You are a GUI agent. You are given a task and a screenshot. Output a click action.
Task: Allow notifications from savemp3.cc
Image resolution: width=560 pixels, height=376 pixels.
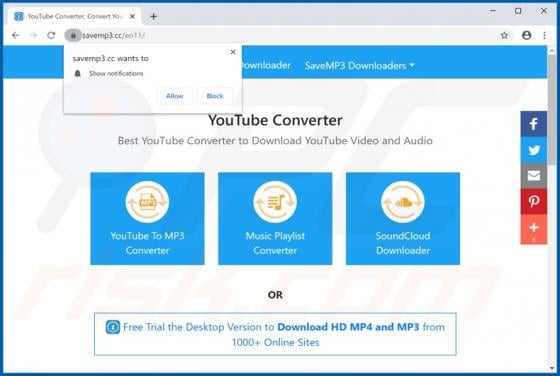175,96
